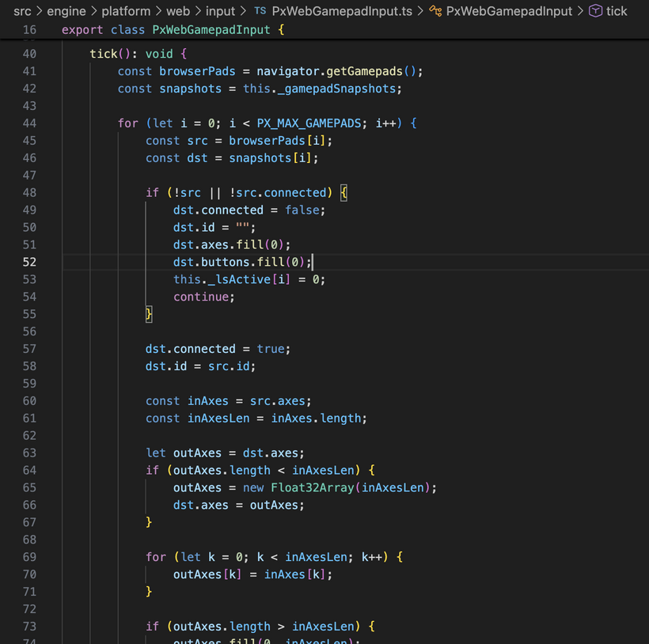Open the tick method breadcrumb
This screenshot has width=649, height=644.
point(617,11)
